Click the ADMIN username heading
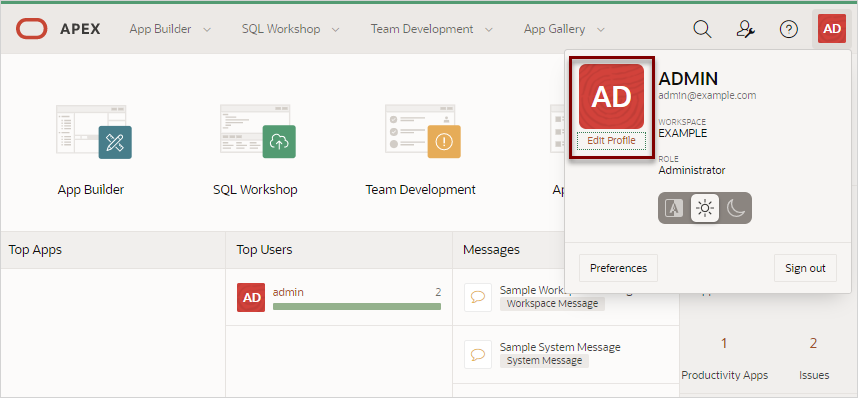This screenshot has width=858, height=398. (x=688, y=79)
